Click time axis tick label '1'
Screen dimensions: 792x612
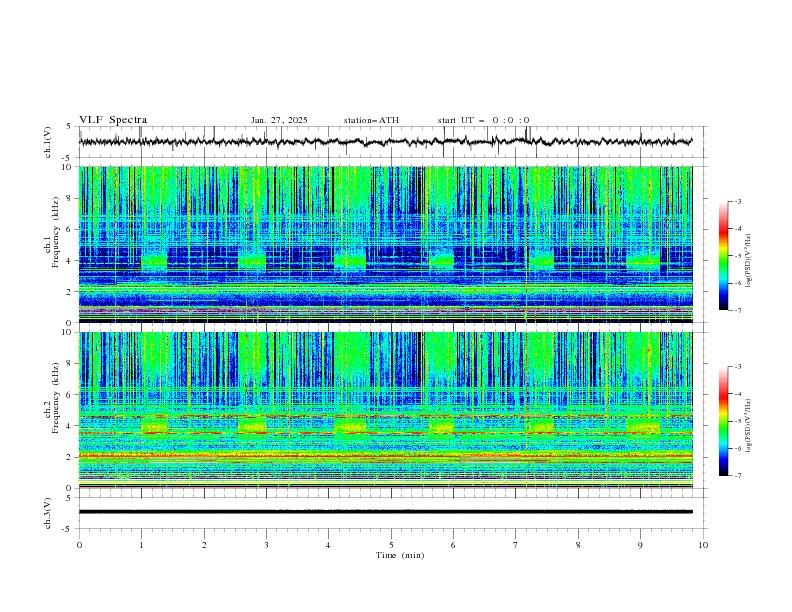(x=141, y=545)
